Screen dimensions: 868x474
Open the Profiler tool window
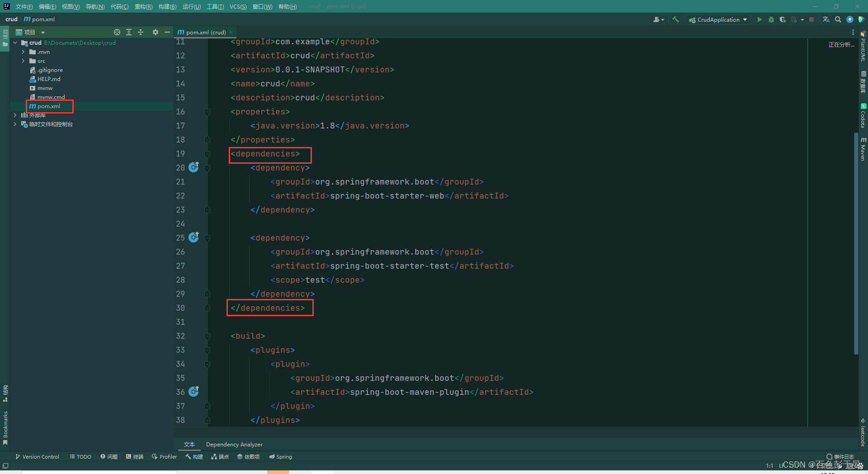pos(165,457)
